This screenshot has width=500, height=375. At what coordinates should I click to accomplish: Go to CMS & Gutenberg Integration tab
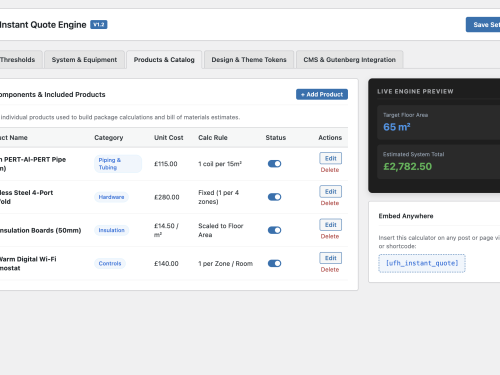350,60
